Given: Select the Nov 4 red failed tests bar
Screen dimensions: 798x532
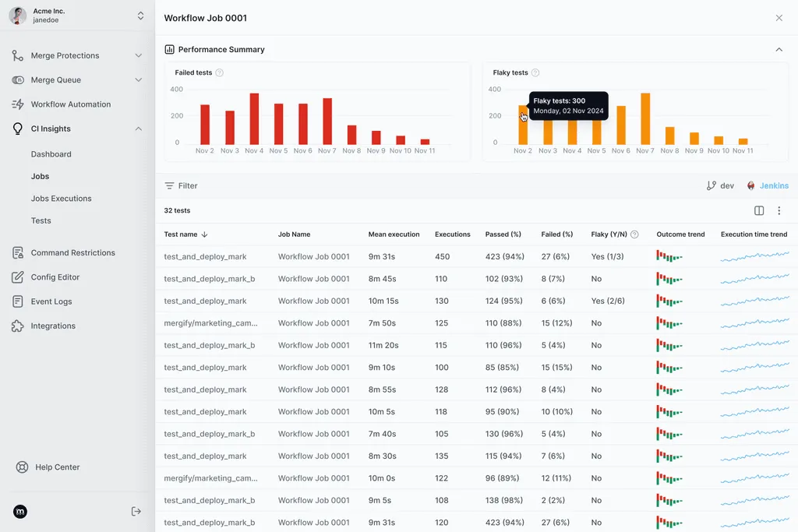Looking at the screenshot, I should click(254, 118).
